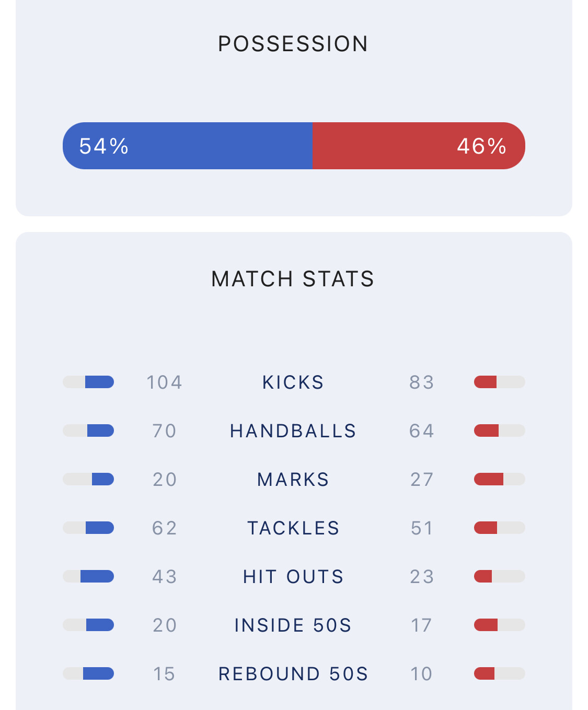Click the HIT OUTS stat label
This screenshot has width=588, height=710.
pyautogui.click(x=293, y=577)
